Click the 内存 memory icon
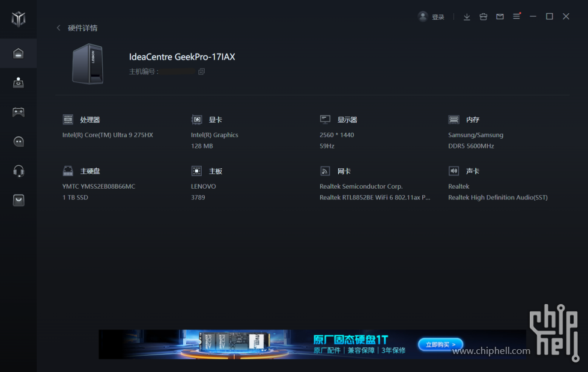 (453, 120)
